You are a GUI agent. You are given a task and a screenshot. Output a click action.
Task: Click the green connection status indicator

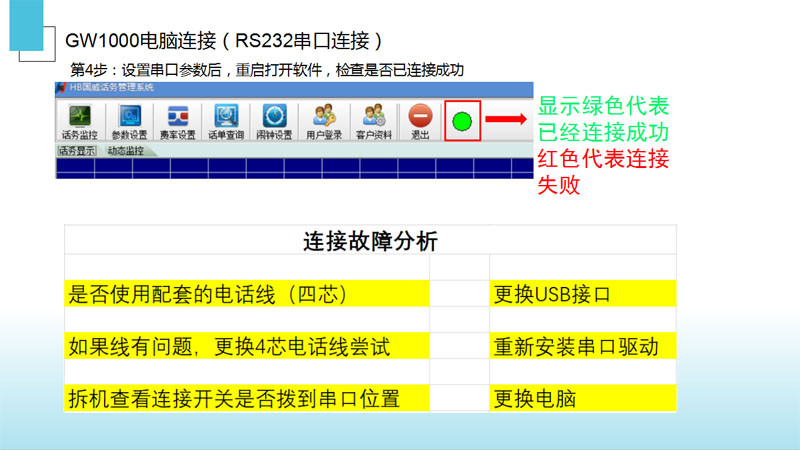[461, 122]
